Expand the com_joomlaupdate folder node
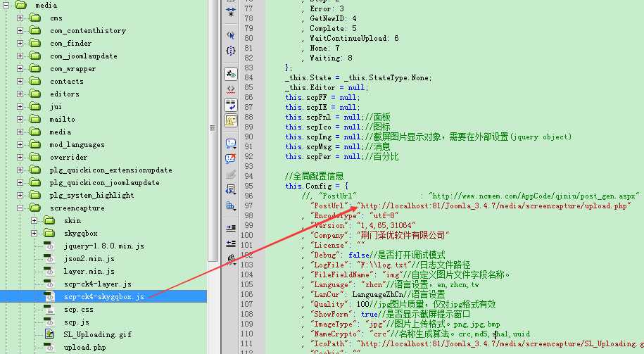The height and width of the screenshot is (354, 644). tap(20, 56)
